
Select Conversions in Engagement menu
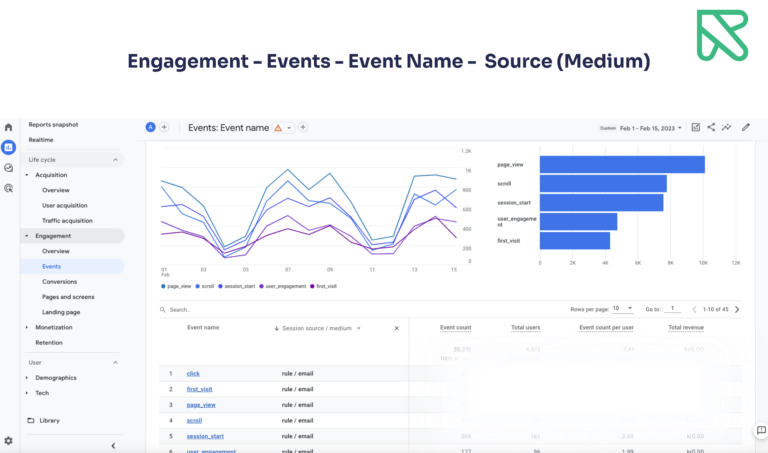coord(59,282)
